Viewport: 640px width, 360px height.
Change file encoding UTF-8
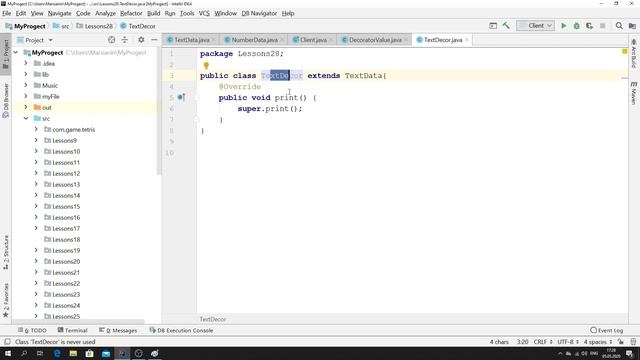pyautogui.click(x=568, y=342)
